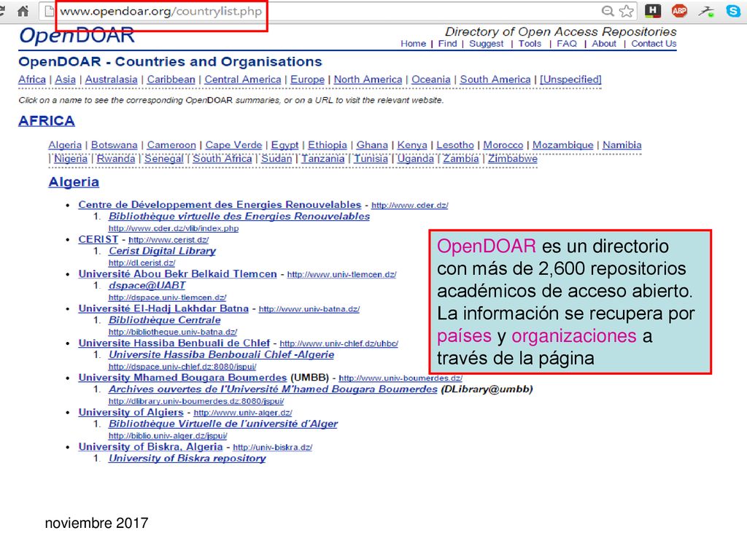Click the Algeria section heading

pos(74,182)
